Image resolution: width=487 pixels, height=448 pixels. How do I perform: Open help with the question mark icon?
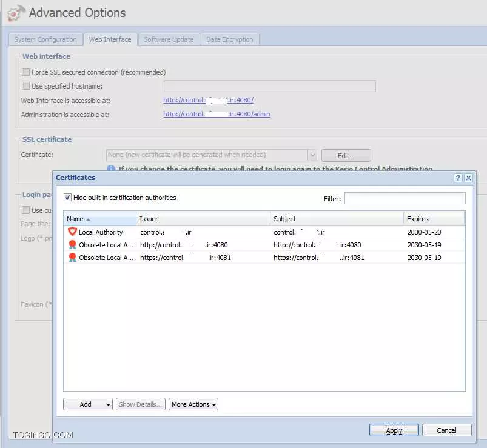point(458,178)
